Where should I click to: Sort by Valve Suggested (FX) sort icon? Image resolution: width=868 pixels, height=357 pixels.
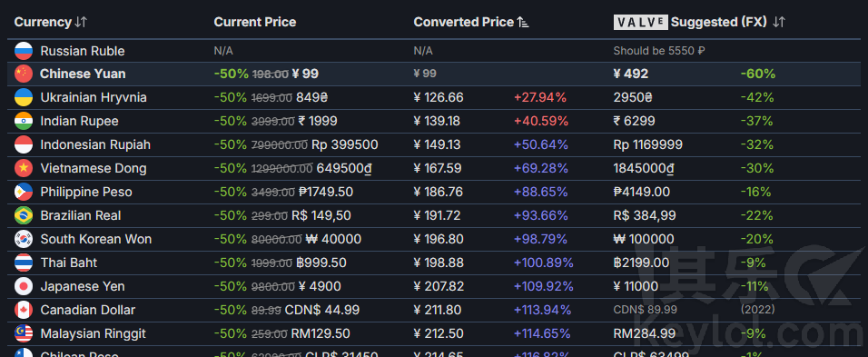779,22
